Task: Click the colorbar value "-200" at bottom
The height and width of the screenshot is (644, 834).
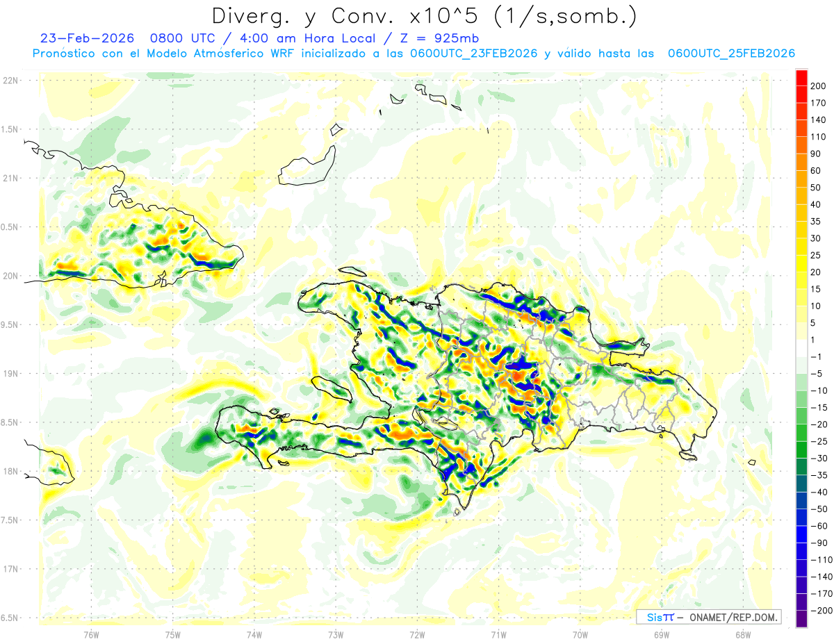Action: (x=821, y=610)
